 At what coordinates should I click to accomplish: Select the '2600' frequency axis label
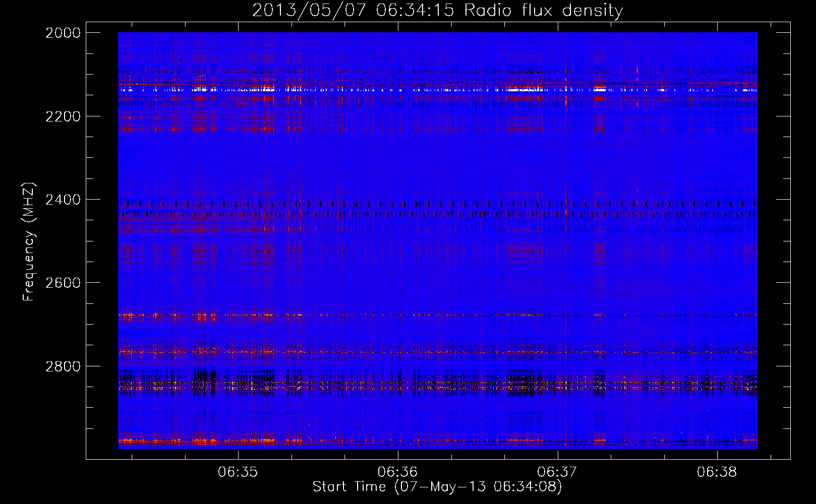coord(63,283)
